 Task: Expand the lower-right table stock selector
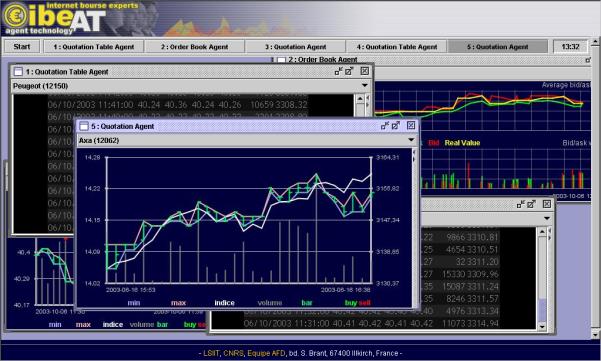pyautogui.click(x=547, y=218)
